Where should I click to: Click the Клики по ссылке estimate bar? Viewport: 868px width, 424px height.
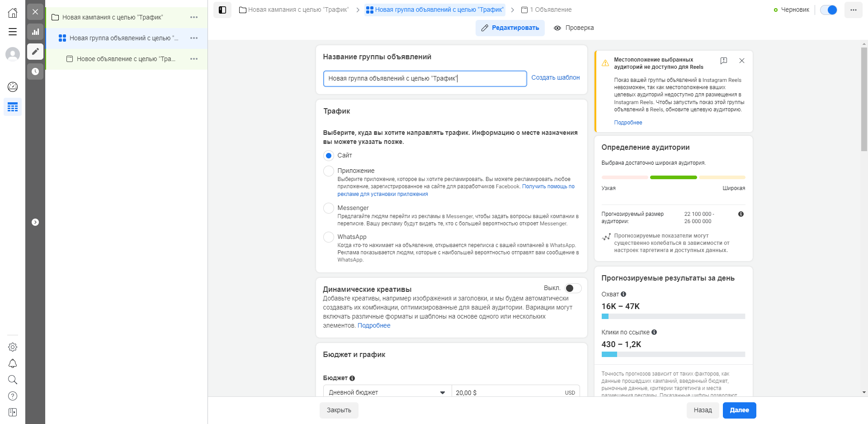673,354
